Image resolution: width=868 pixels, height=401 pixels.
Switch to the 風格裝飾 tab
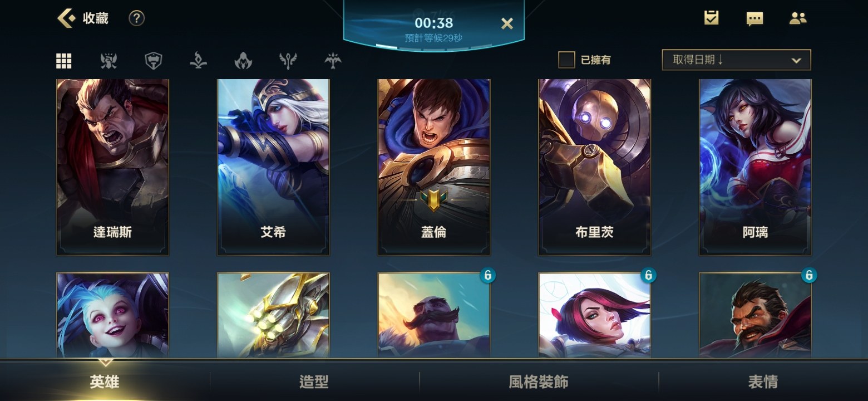click(539, 382)
